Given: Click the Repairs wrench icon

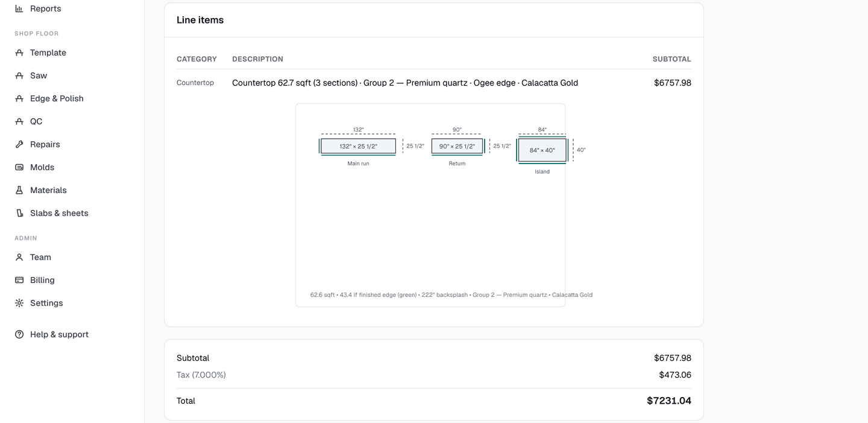Looking at the screenshot, I should (19, 144).
